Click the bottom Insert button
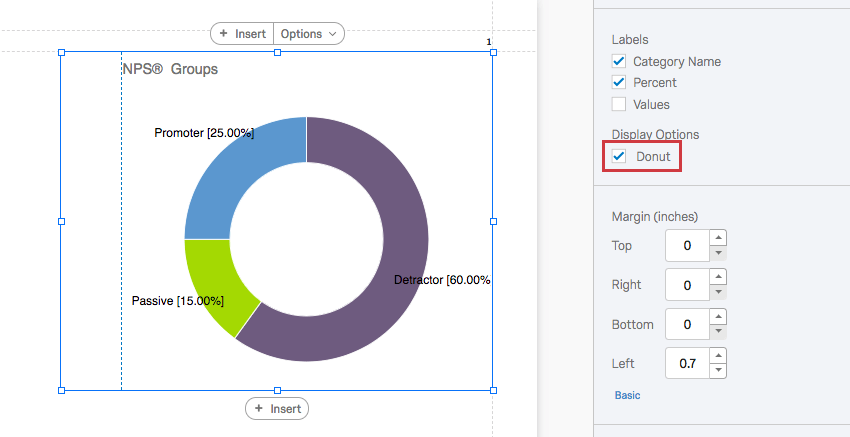The image size is (850, 437). pos(277,409)
